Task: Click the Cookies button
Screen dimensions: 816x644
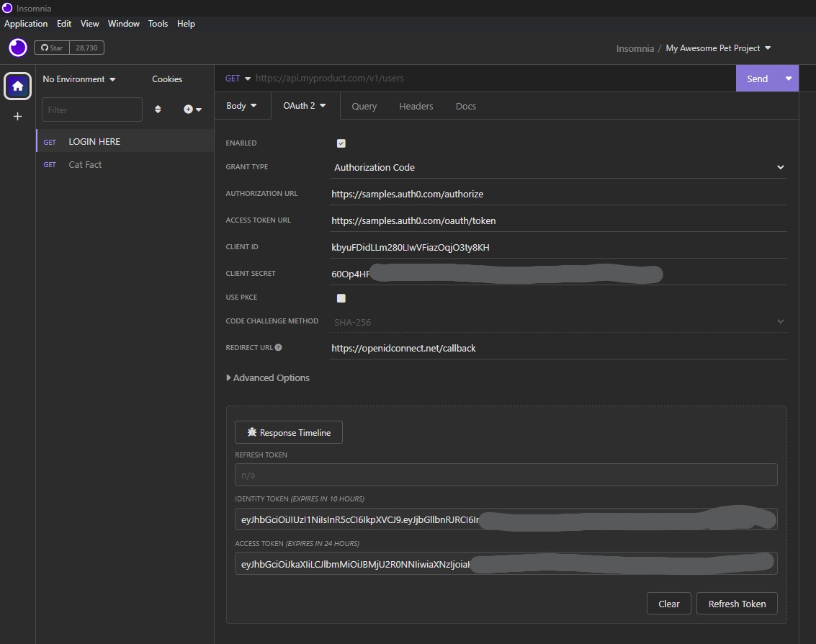Action: pos(167,79)
